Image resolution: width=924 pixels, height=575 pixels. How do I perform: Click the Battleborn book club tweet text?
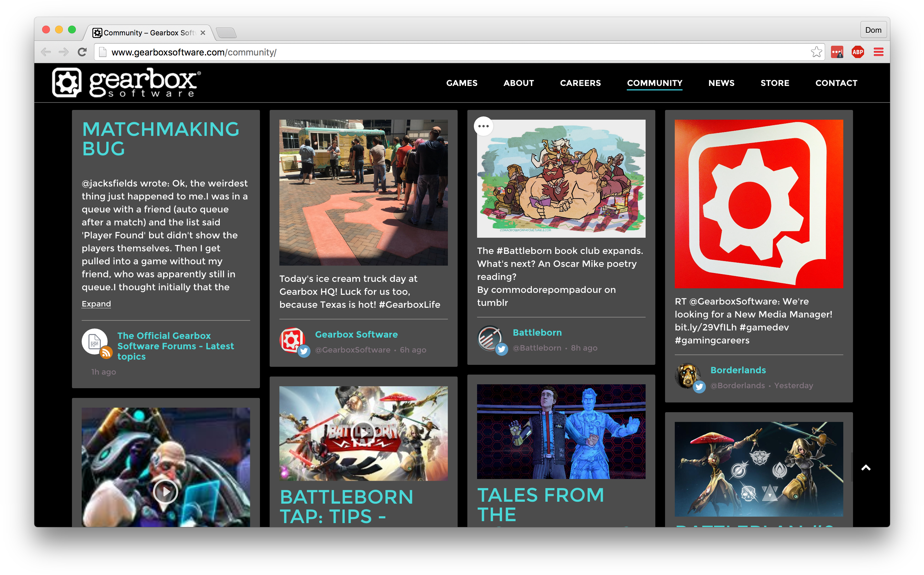pos(560,276)
